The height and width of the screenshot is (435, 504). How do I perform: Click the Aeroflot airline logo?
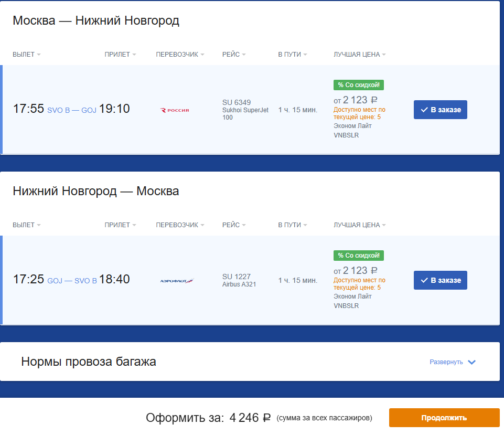177,281
